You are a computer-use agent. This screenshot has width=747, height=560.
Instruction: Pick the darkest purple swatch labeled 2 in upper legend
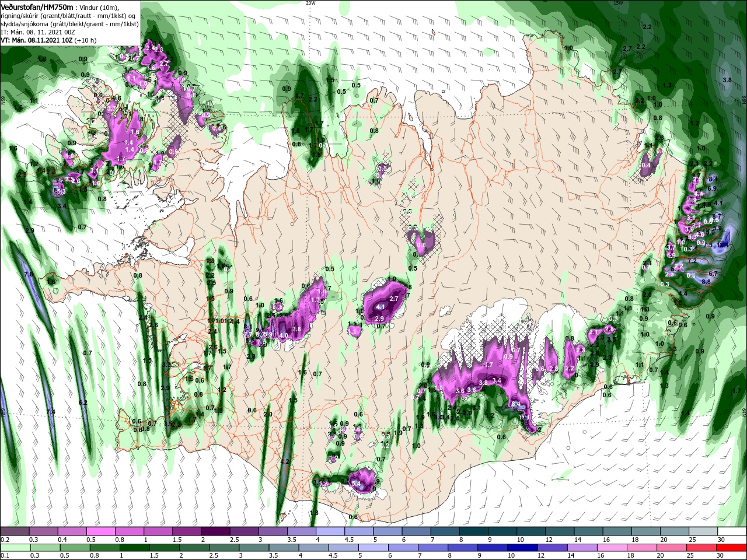click(x=215, y=531)
